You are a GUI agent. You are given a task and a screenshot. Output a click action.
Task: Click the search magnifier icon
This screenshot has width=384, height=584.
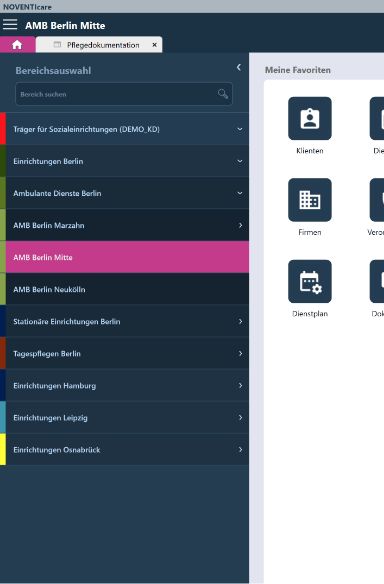pyautogui.click(x=223, y=94)
